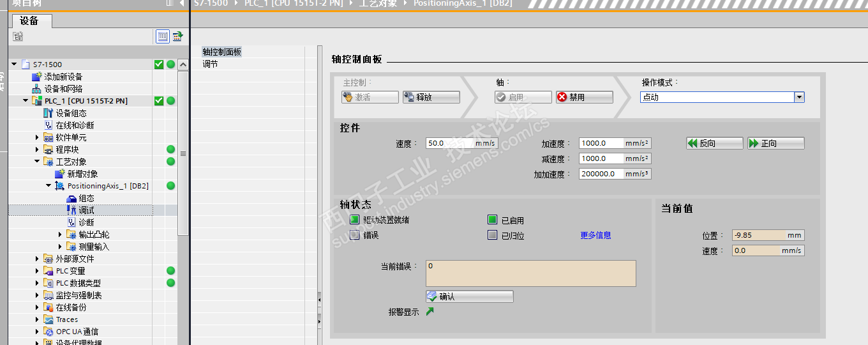Click the 当前错误 text box

(x=531, y=273)
